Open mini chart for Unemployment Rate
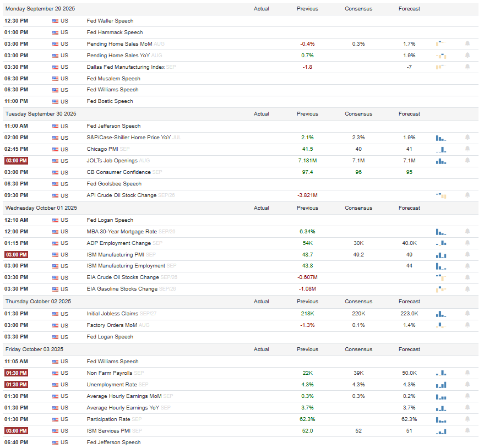Screen dimensions: 484x448 [441, 385]
